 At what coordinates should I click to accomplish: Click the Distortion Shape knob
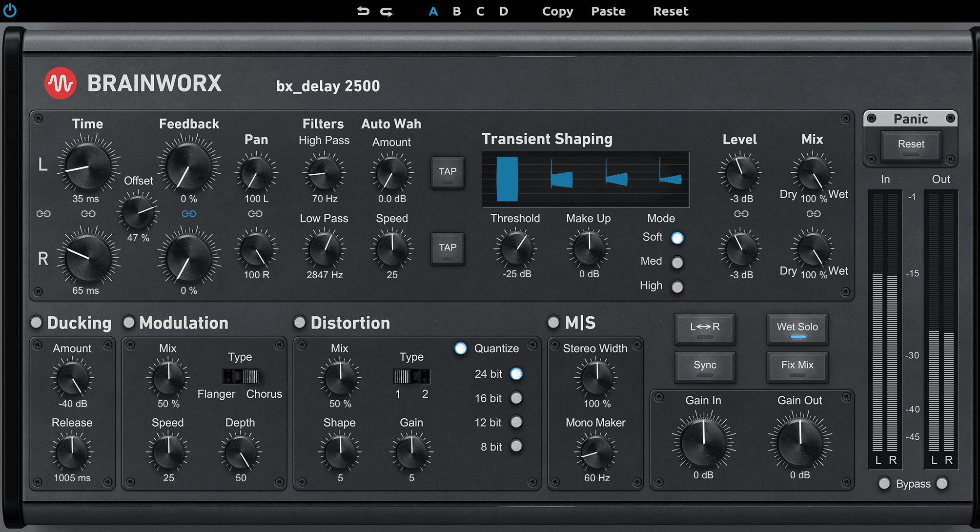(x=340, y=452)
